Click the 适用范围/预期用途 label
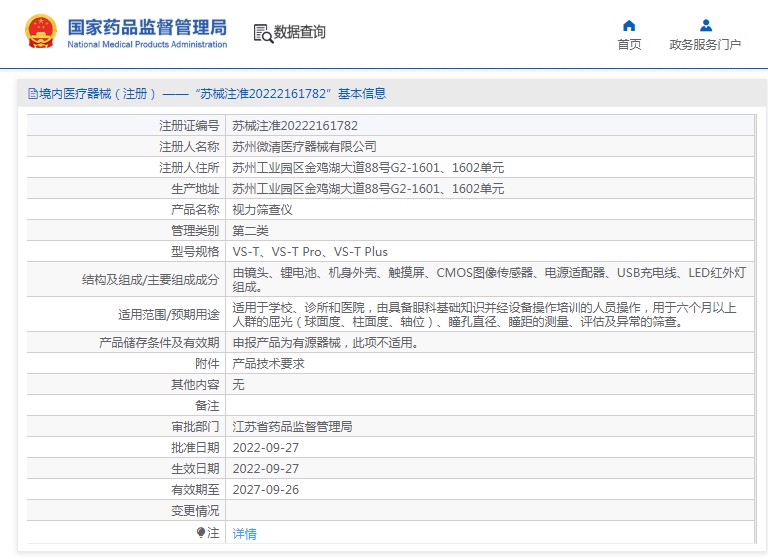 pyautogui.click(x=168, y=315)
